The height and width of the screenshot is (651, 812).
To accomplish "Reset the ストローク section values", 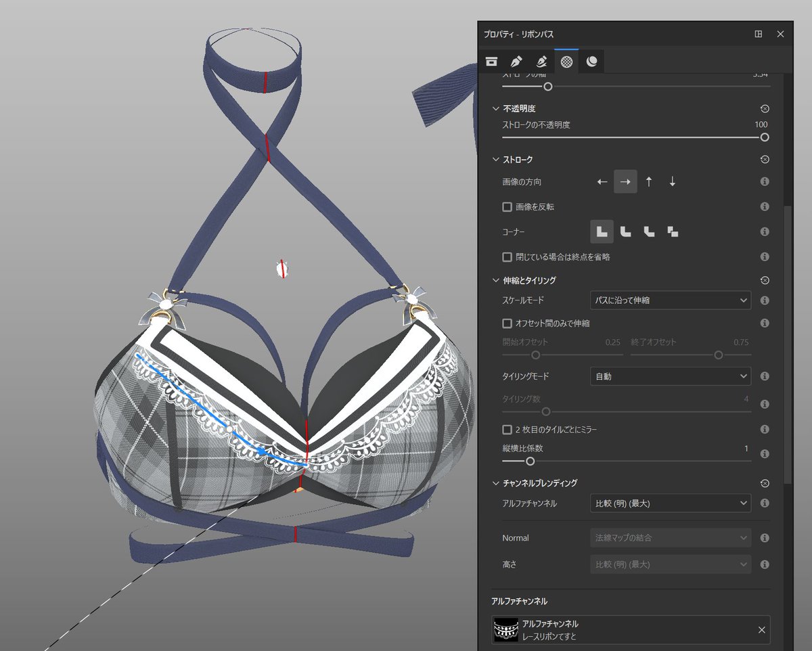I will tap(765, 160).
